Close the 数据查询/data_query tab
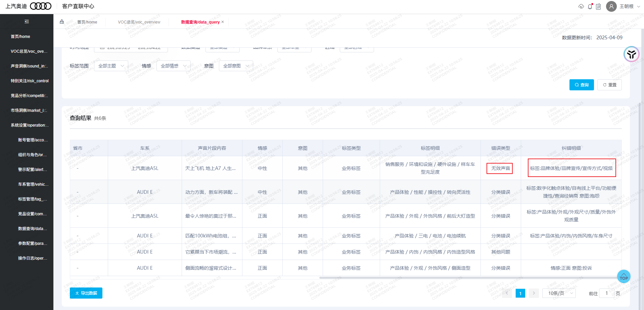 [x=223, y=22]
